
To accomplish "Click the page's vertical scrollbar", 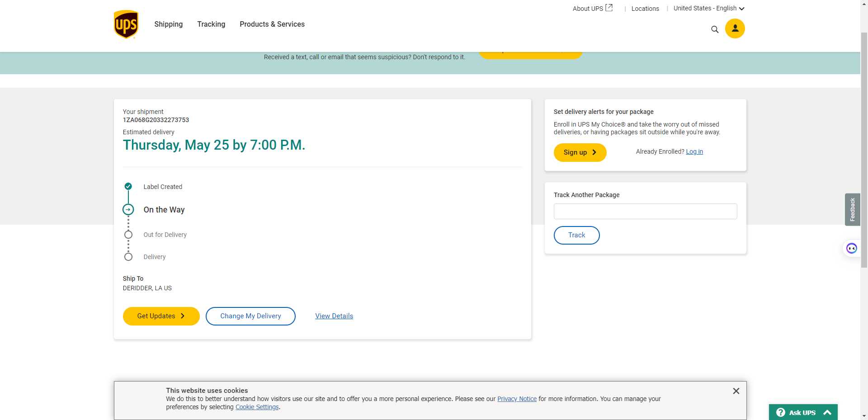I will coord(864,149).
